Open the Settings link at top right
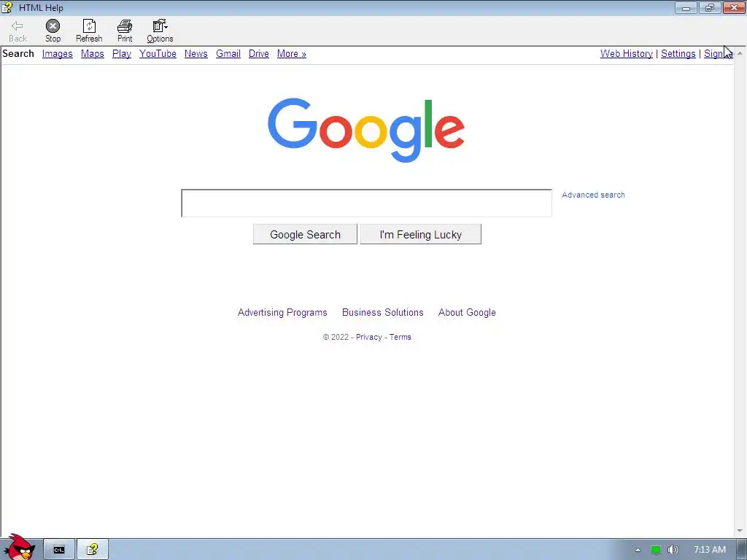Screen dimensions: 747x560 pyautogui.click(x=678, y=54)
